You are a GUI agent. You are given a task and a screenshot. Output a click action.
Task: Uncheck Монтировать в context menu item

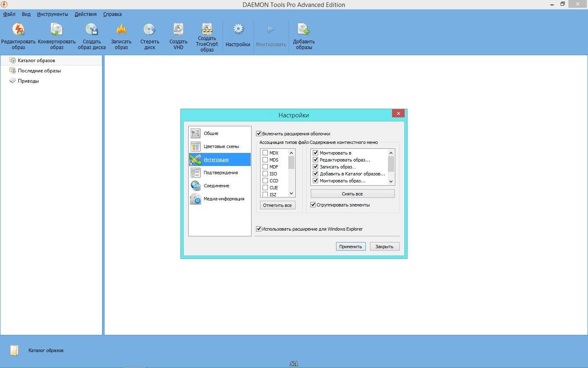[315, 153]
